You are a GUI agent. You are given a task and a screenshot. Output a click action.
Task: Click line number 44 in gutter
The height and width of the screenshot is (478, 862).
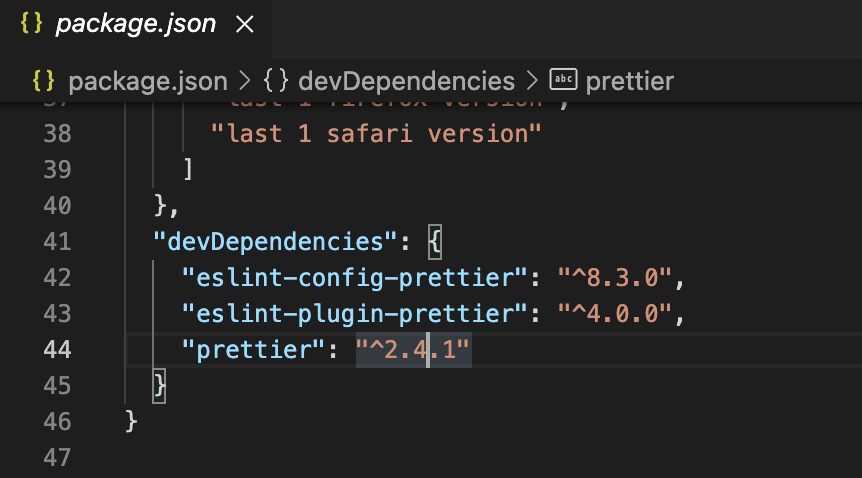click(x=57, y=350)
